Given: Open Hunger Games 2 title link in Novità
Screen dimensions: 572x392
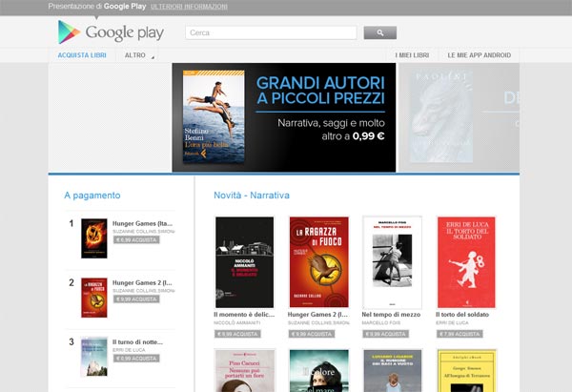Looking at the screenshot, I should (318, 314).
